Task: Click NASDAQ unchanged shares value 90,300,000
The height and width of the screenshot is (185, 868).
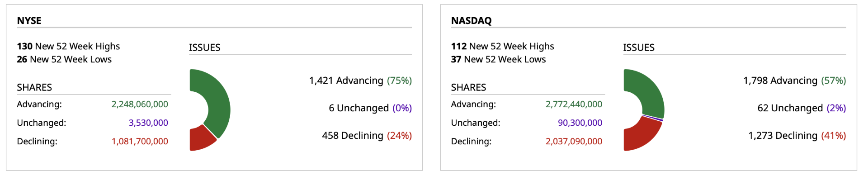Action: pos(580,123)
